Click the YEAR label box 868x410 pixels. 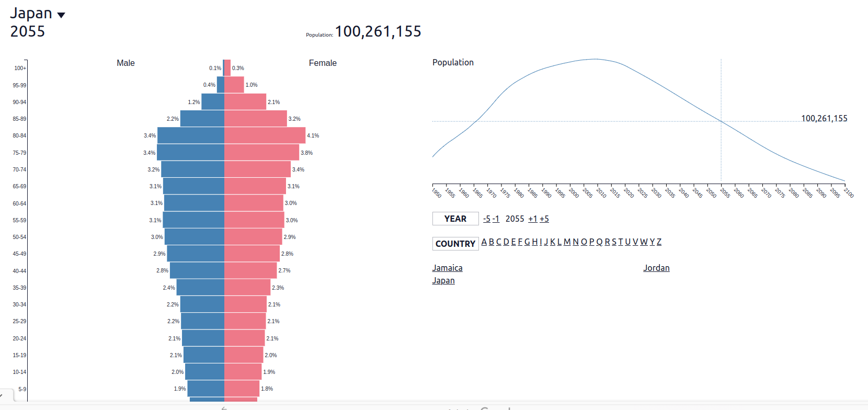pos(455,219)
